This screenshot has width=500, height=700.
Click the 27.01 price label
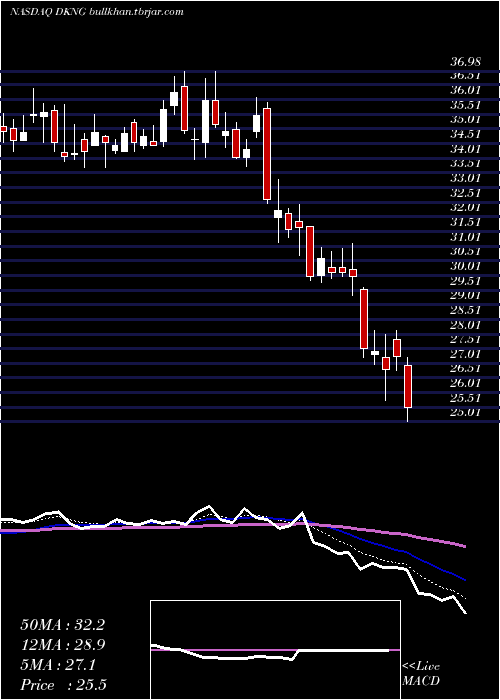pyautogui.click(x=465, y=354)
